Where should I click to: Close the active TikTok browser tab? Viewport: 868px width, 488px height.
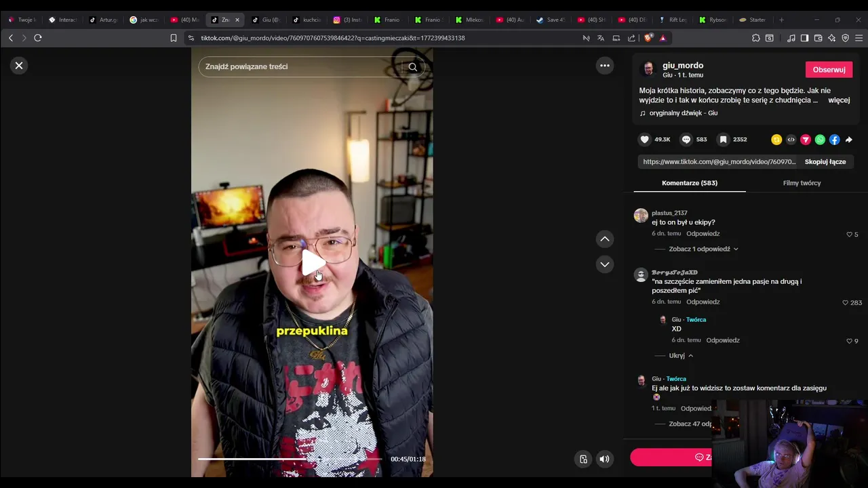(x=237, y=20)
